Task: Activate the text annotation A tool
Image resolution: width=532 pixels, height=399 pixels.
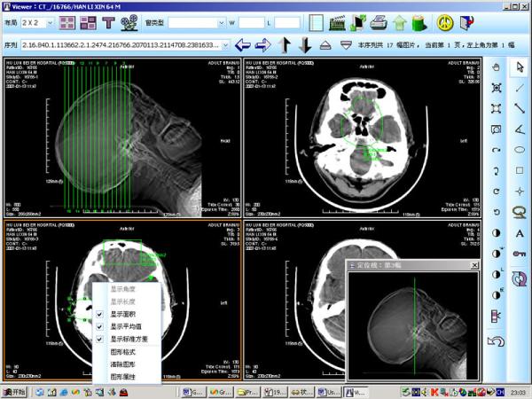Action: 520,233
